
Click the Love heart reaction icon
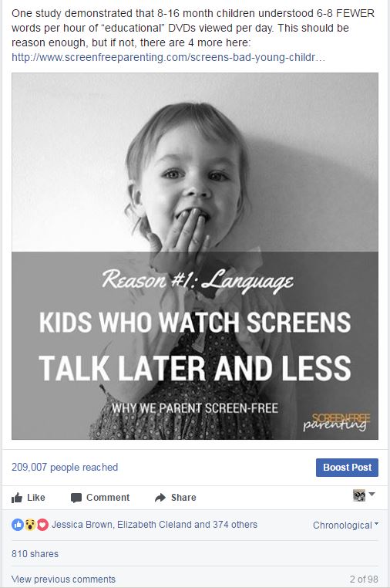click(x=42, y=525)
